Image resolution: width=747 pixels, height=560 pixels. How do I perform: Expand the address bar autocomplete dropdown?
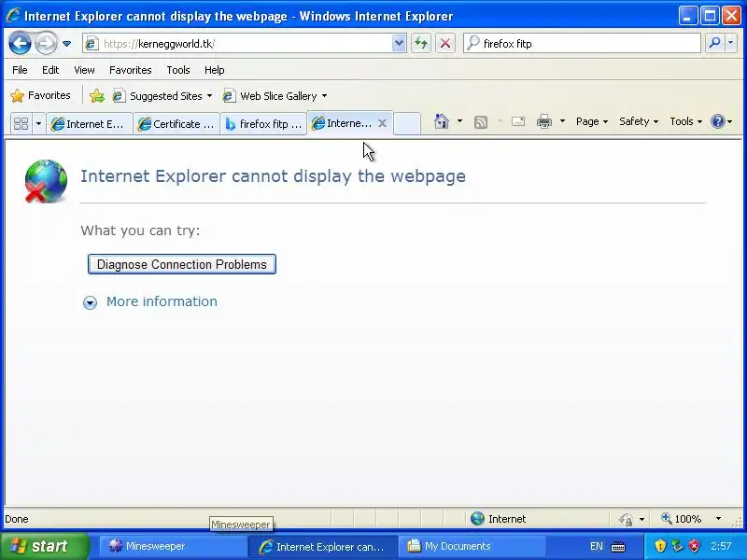pos(399,44)
